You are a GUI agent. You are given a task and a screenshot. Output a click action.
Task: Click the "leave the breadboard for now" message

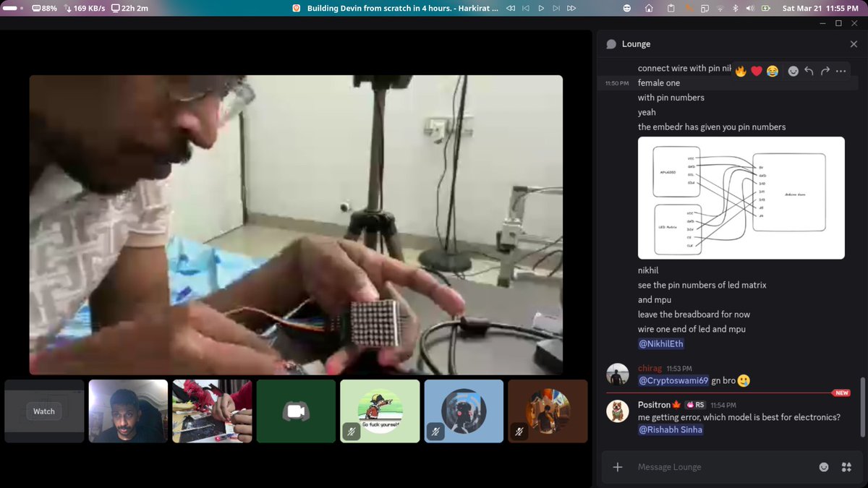(x=694, y=314)
